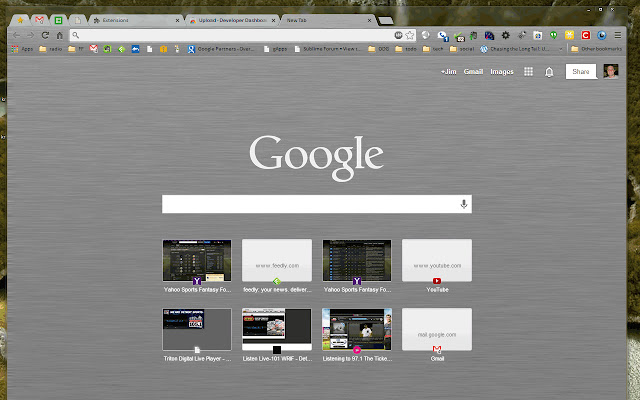Open the green Hangouts extension
The width and height of the screenshot is (640, 400).
click(x=553, y=35)
